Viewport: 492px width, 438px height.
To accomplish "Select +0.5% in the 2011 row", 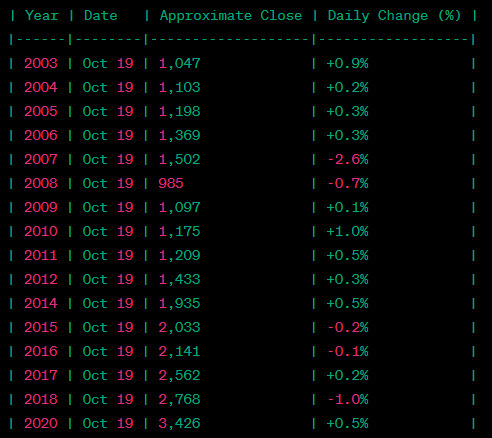I will tap(348, 255).
